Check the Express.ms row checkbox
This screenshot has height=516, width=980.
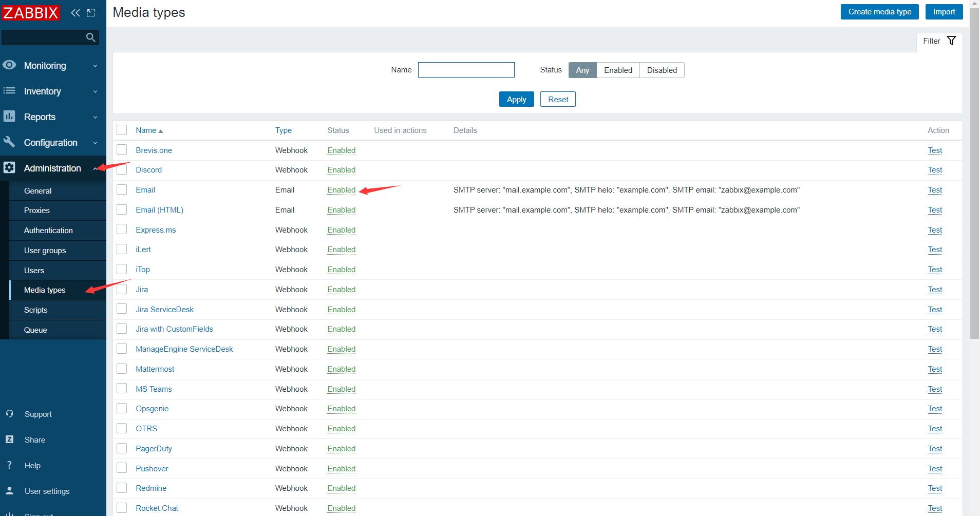122,229
